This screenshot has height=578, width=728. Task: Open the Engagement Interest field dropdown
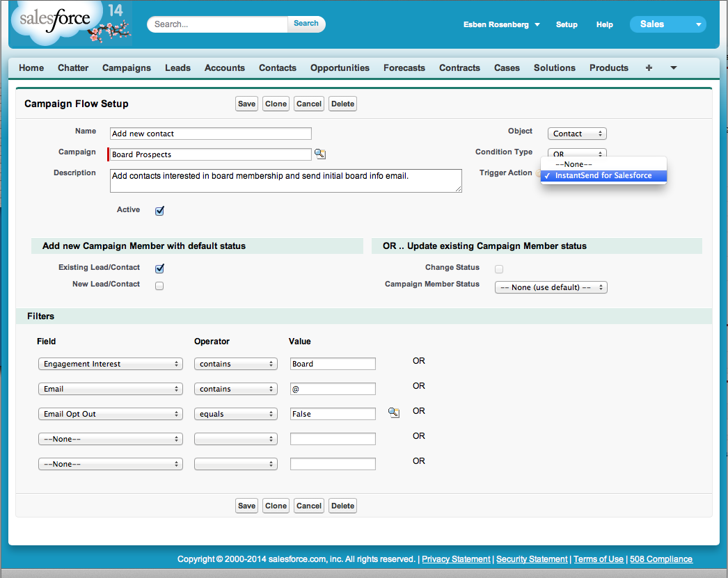[x=110, y=363]
